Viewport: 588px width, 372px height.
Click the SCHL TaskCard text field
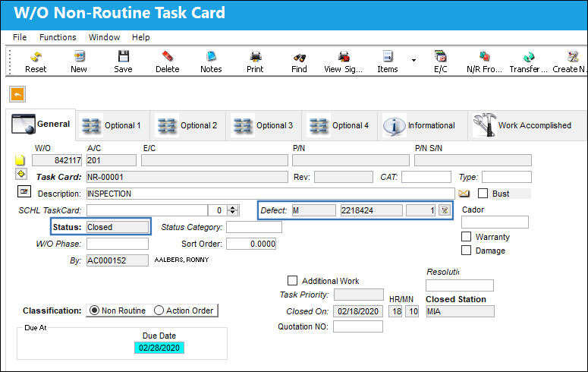pos(147,210)
